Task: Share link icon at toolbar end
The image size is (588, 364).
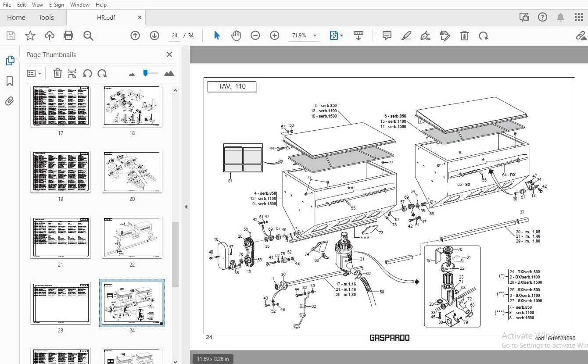Action: click(581, 36)
